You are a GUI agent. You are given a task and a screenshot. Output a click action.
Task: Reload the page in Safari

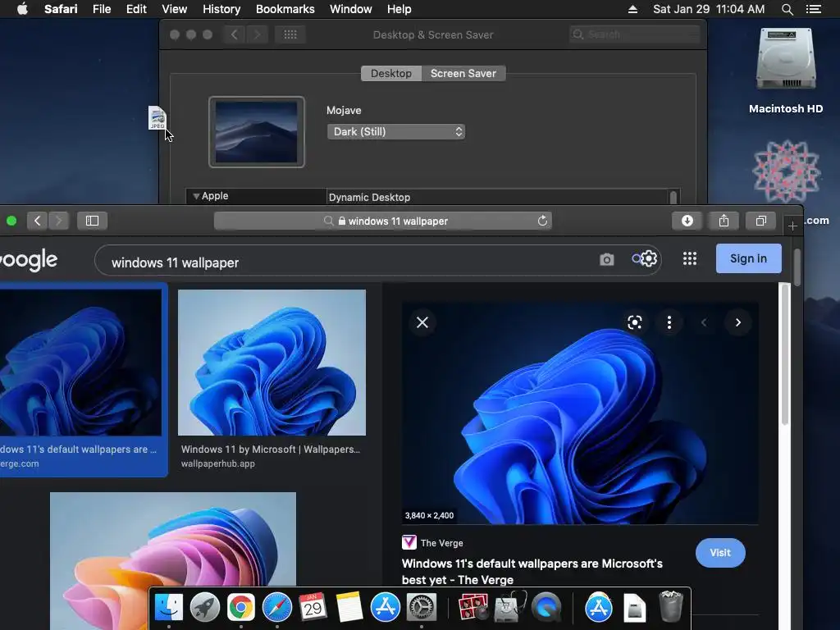tap(542, 221)
